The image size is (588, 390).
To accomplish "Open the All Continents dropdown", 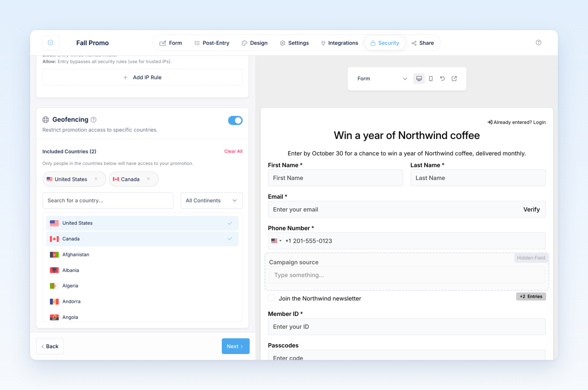I will point(211,201).
